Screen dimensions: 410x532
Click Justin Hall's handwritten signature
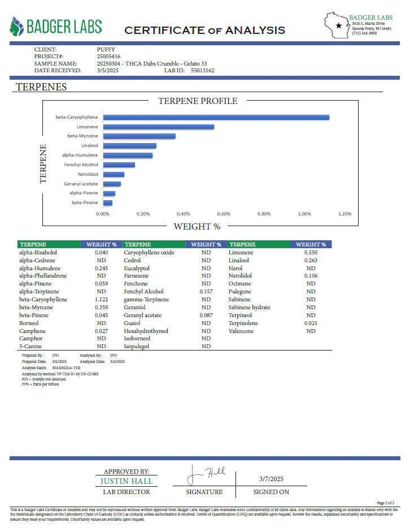206,475
